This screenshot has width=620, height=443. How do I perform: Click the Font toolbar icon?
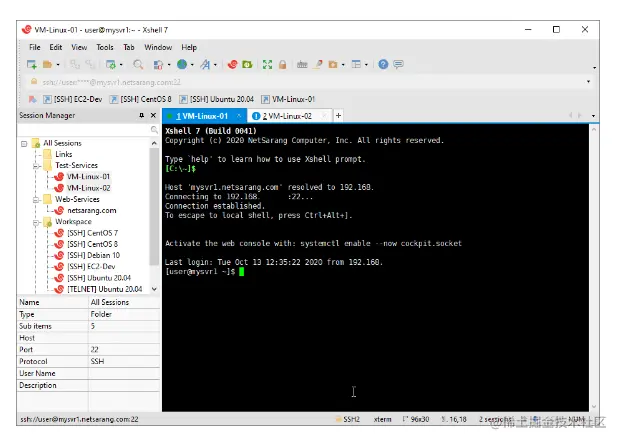(205, 64)
